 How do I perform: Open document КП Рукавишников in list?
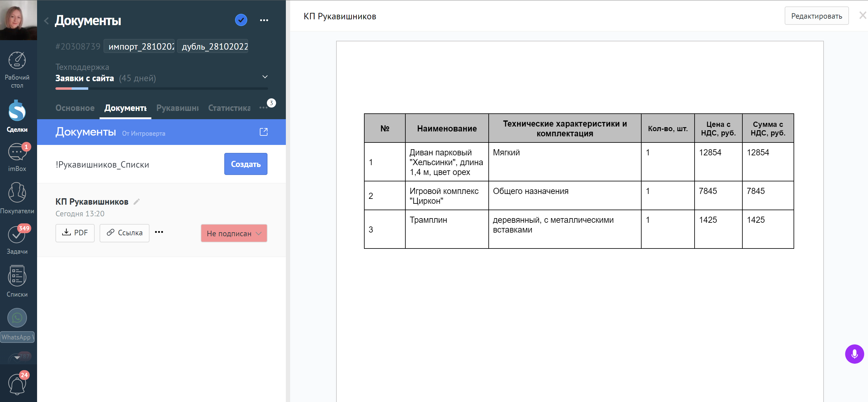pyautogui.click(x=92, y=202)
